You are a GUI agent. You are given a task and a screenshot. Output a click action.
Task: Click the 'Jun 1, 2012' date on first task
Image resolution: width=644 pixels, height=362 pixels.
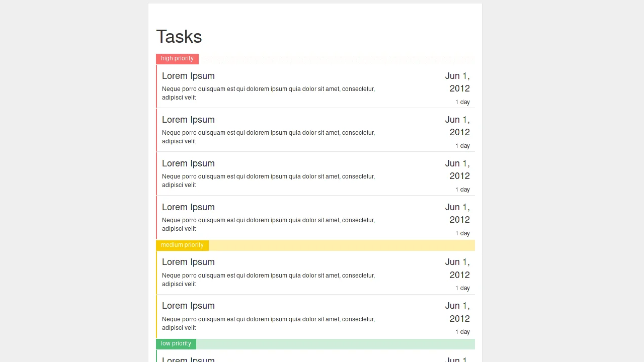tap(457, 82)
